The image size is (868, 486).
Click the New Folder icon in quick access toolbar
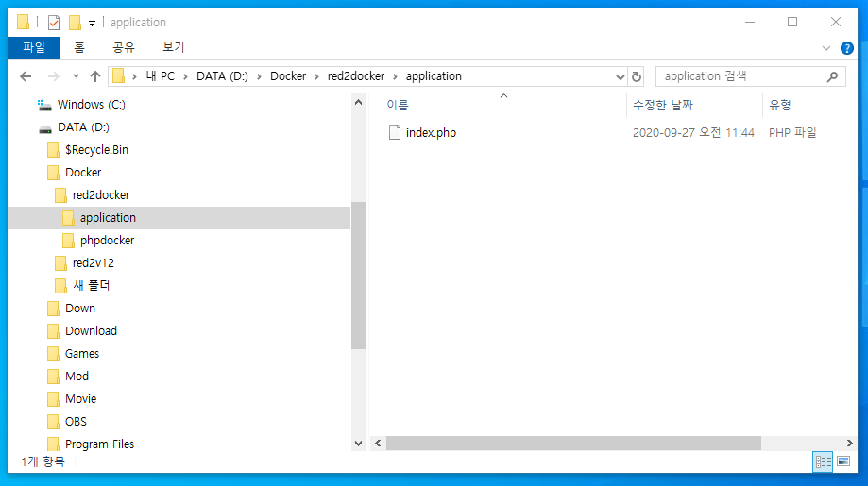75,23
